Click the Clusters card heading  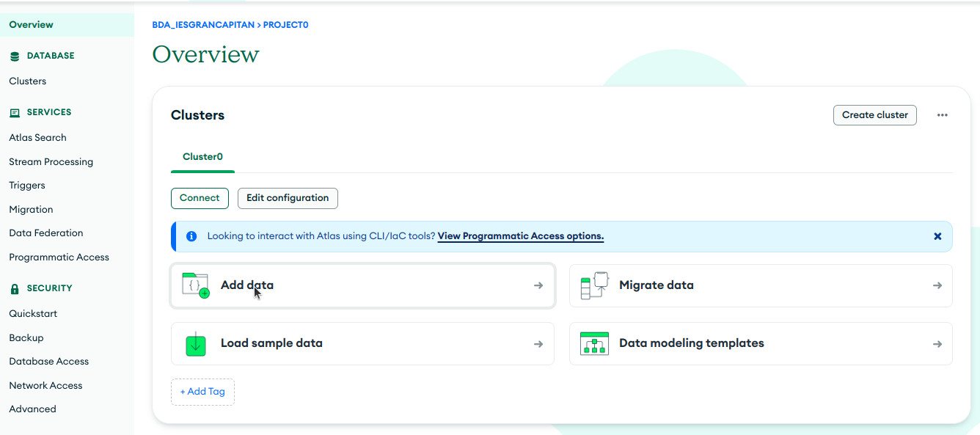[x=198, y=115]
